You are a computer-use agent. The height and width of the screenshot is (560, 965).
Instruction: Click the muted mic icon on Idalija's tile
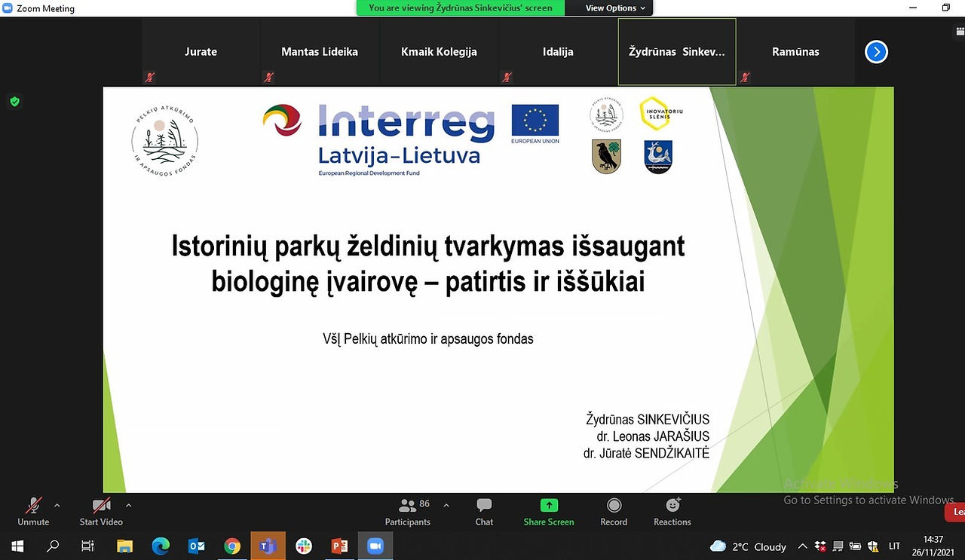507,77
